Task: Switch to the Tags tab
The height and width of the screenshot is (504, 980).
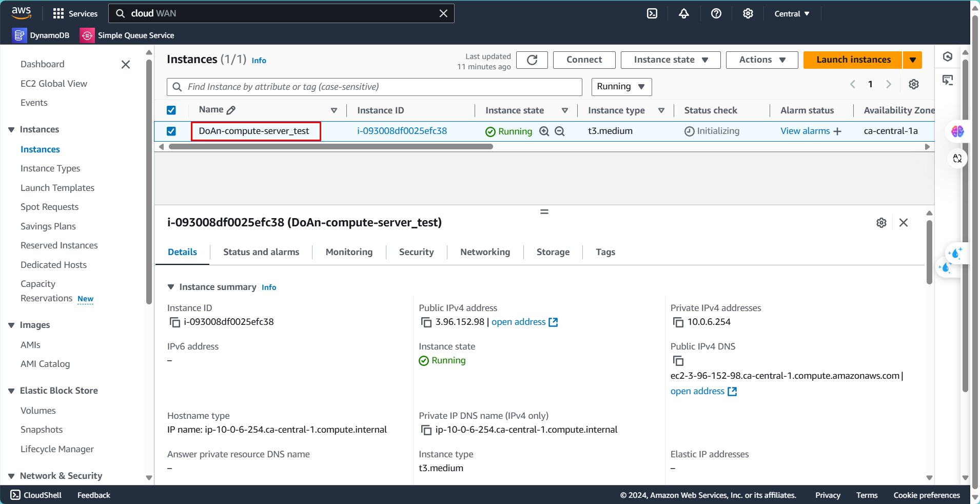Action: [605, 252]
